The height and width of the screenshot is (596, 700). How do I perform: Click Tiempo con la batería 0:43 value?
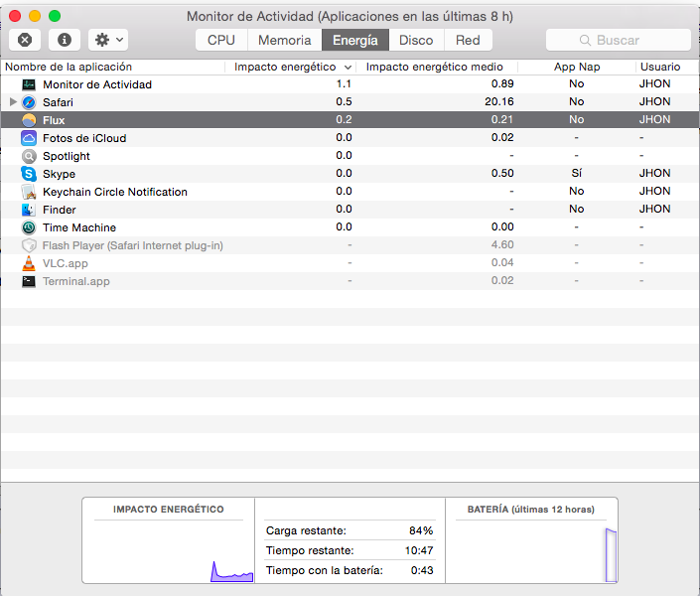[x=422, y=570]
